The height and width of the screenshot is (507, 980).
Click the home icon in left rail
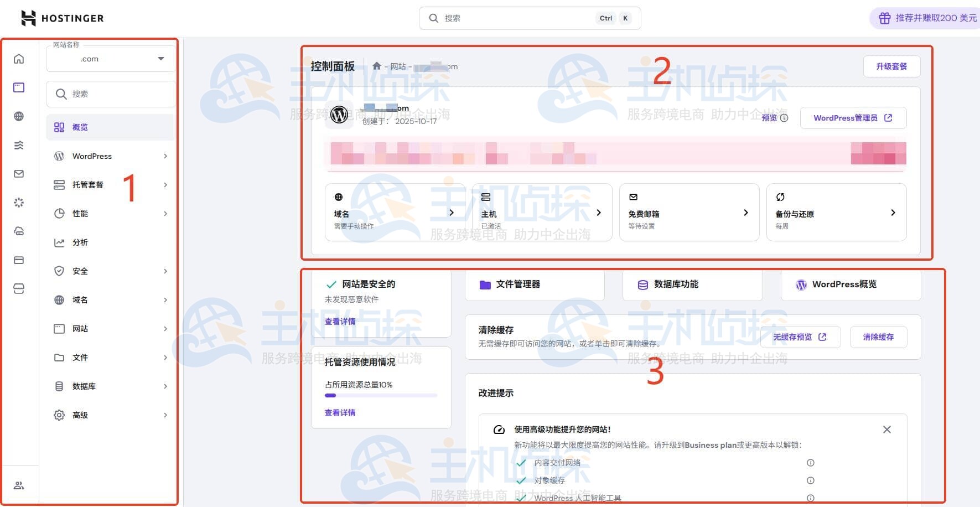(x=19, y=59)
